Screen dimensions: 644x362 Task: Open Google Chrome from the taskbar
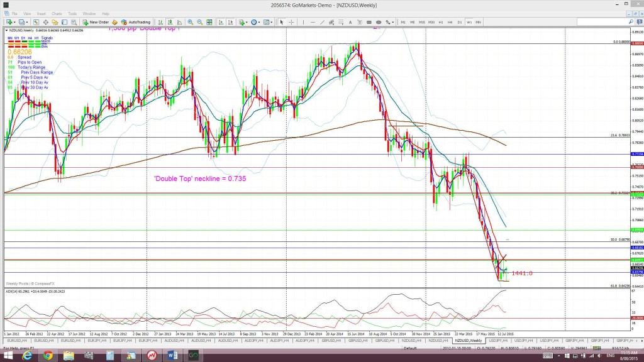coord(48,356)
